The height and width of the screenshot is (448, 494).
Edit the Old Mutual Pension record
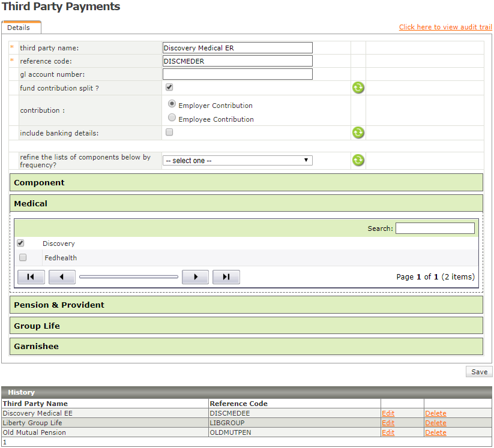pos(388,432)
